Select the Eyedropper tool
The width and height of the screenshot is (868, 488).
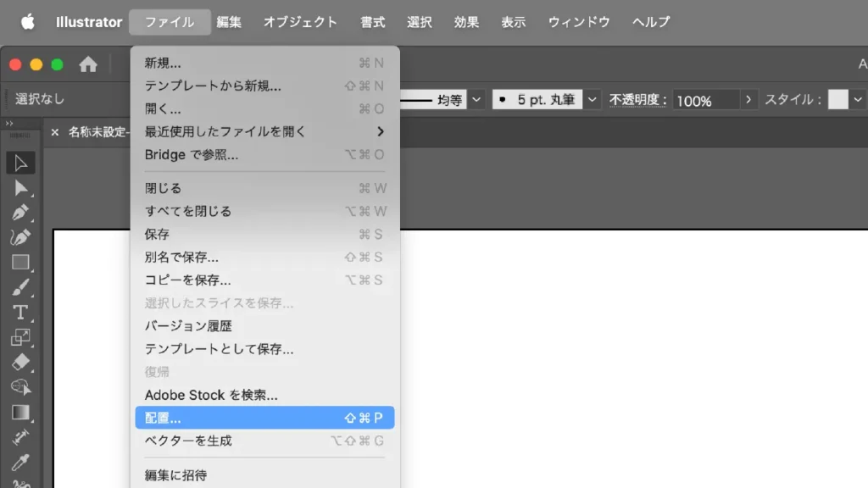click(x=21, y=463)
